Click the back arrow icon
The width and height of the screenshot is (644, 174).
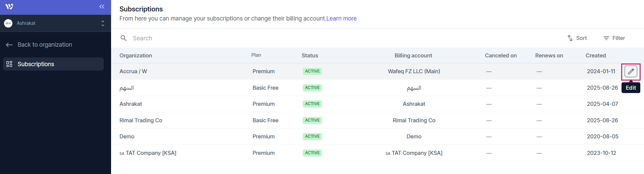click(x=9, y=45)
